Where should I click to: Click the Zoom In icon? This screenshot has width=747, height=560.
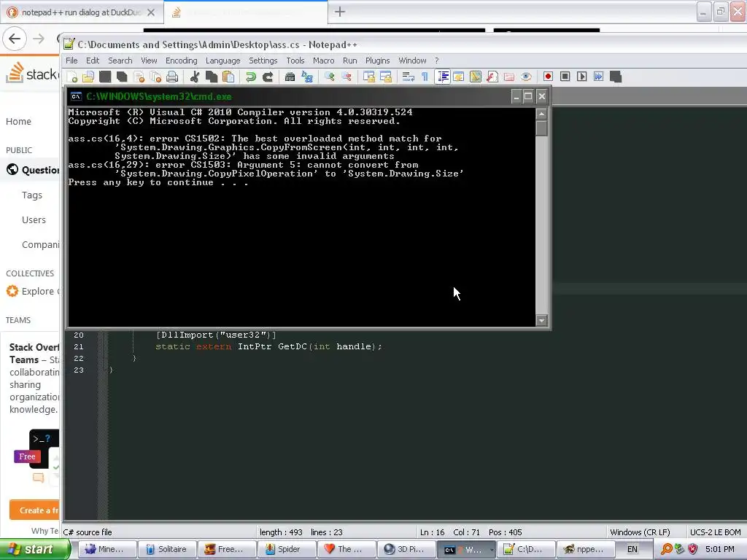[x=329, y=77]
